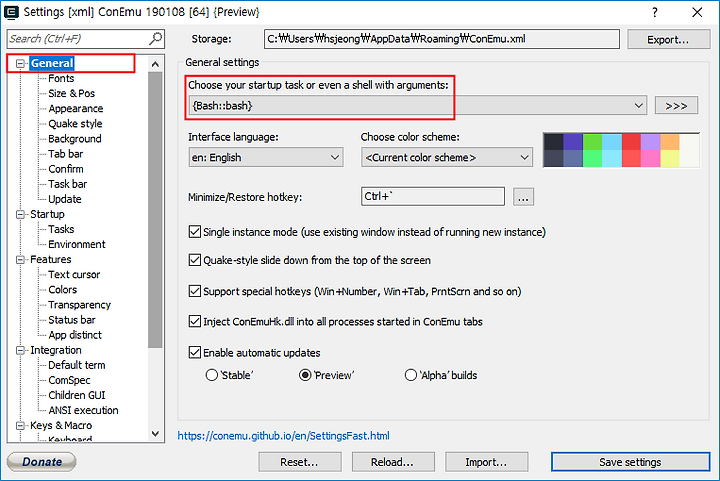
Task: Toggle Single instance mode checkbox
Action: (195, 232)
